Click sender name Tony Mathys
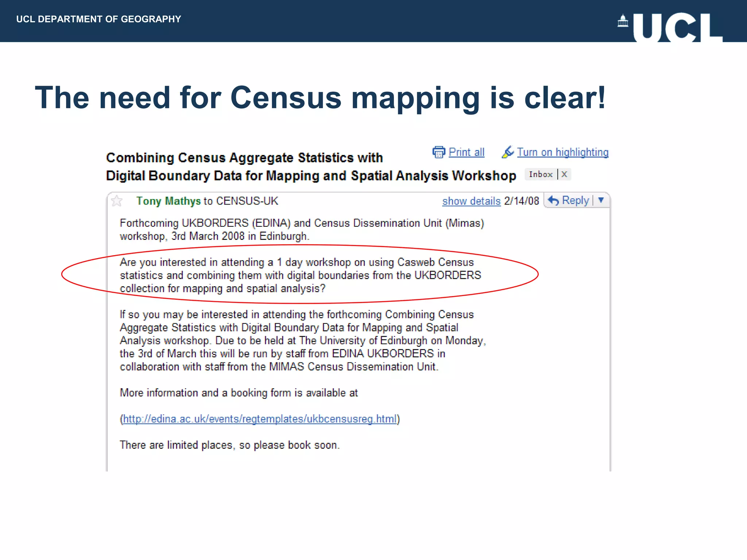The image size is (747, 560). pyautogui.click(x=169, y=201)
